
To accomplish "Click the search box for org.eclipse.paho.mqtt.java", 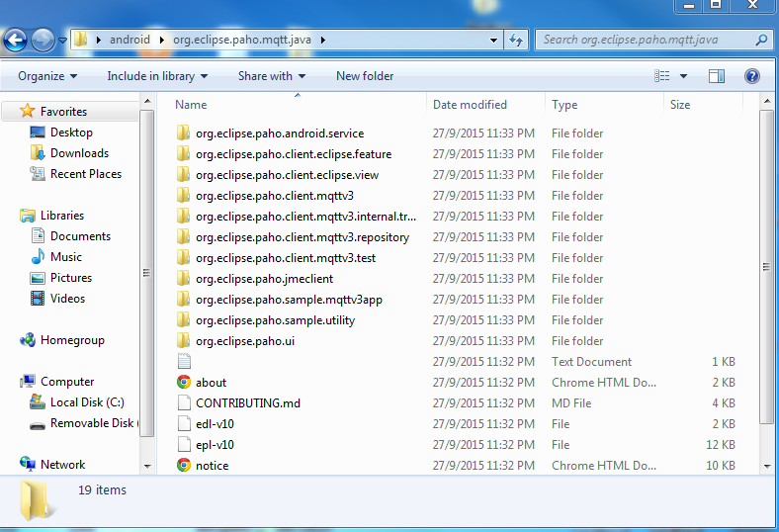I will (x=648, y=41).
